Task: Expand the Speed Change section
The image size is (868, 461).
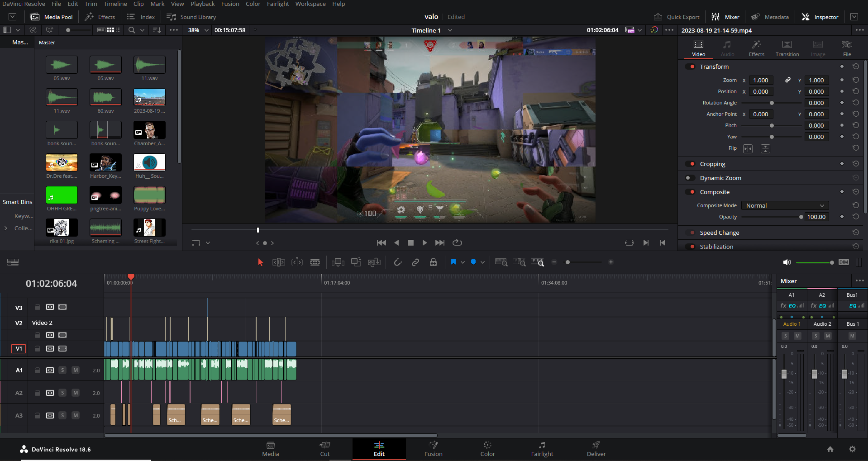Action: (x=719, y=233)
